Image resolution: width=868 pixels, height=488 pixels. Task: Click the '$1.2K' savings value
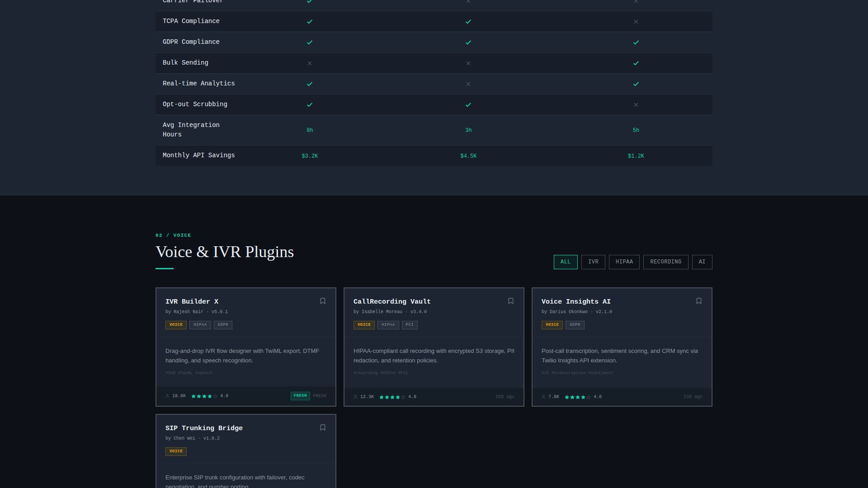(636, 156)
